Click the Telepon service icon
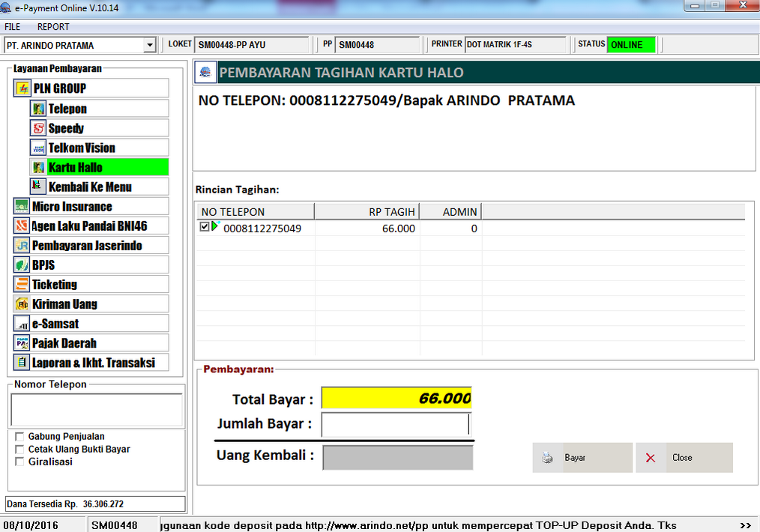This screenshot has width=760, height=532. [x=38, y=109]
